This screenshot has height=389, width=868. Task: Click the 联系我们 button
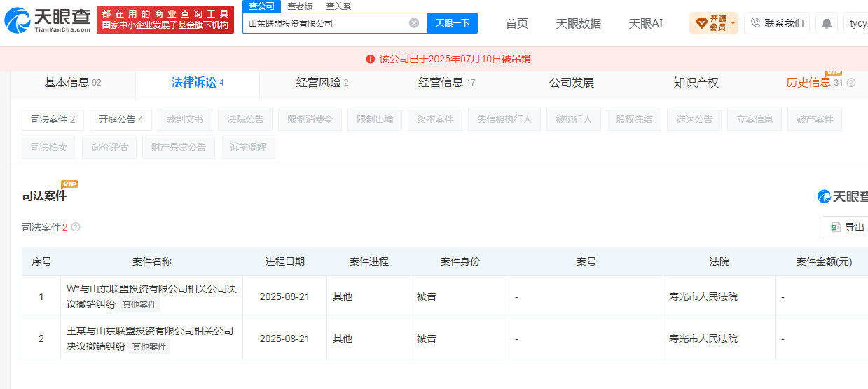(x=776, y=23)
